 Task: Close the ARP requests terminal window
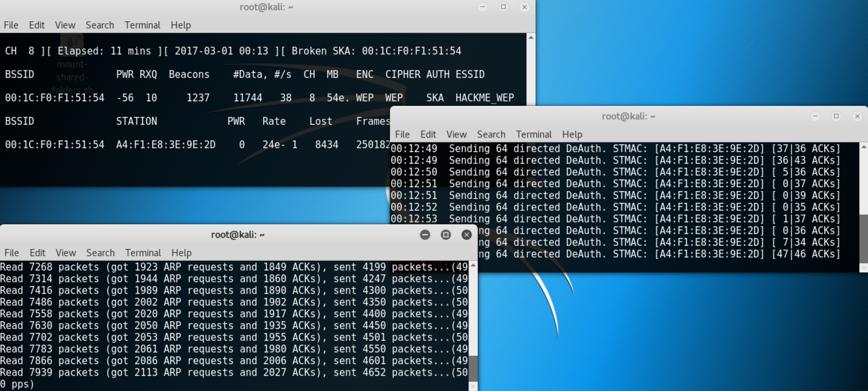point(467,234)
